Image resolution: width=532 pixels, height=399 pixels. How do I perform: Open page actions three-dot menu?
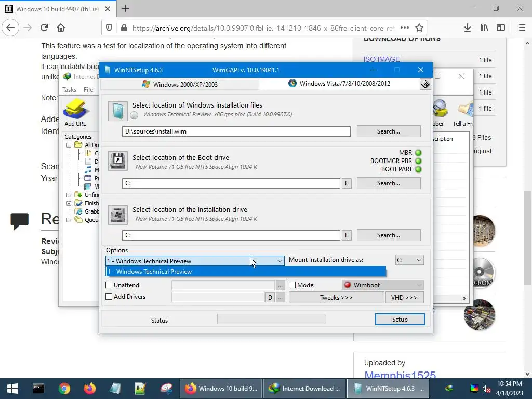(x=404, y=28)
